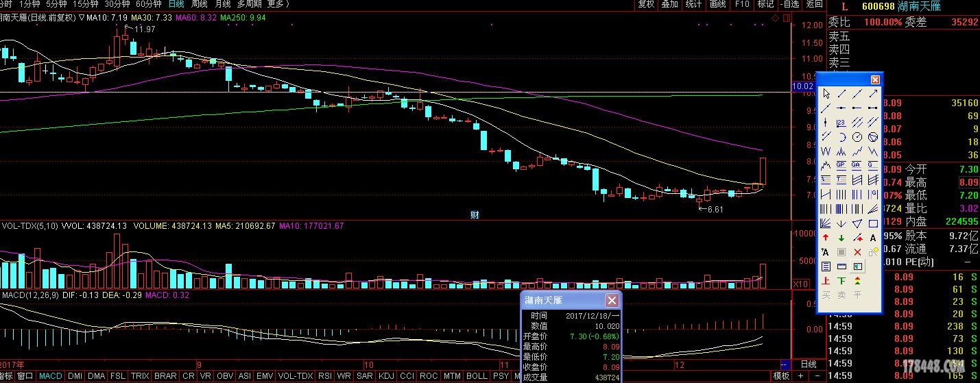Select the letter A text annotation tool
This screenshot has width=980, height=383.
[872, 238]
